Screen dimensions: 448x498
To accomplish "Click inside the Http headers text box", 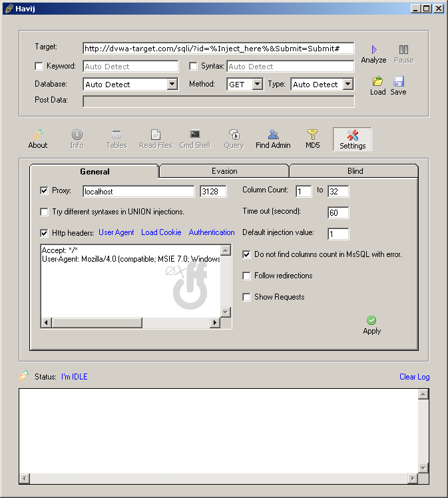I will (130, 281).
